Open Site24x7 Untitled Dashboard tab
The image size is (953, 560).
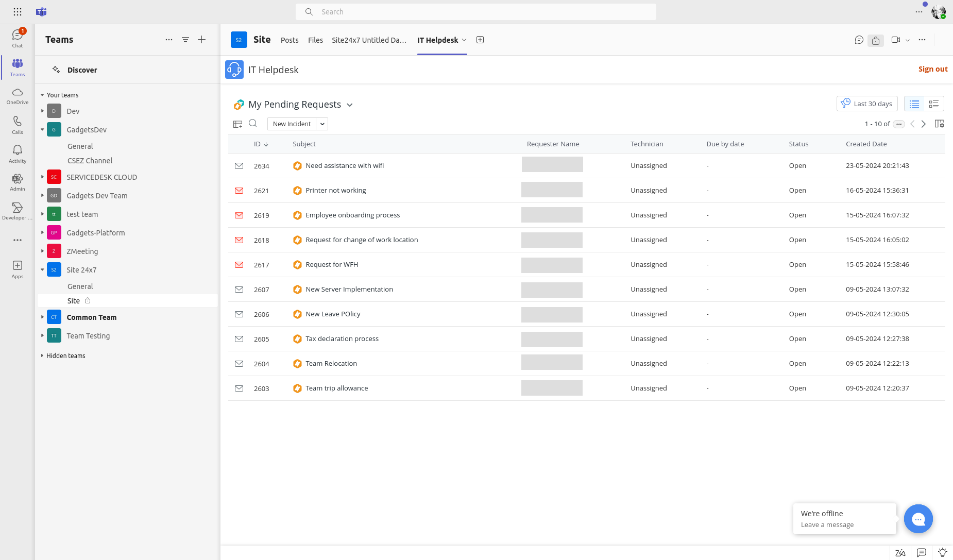click(369, 40)
